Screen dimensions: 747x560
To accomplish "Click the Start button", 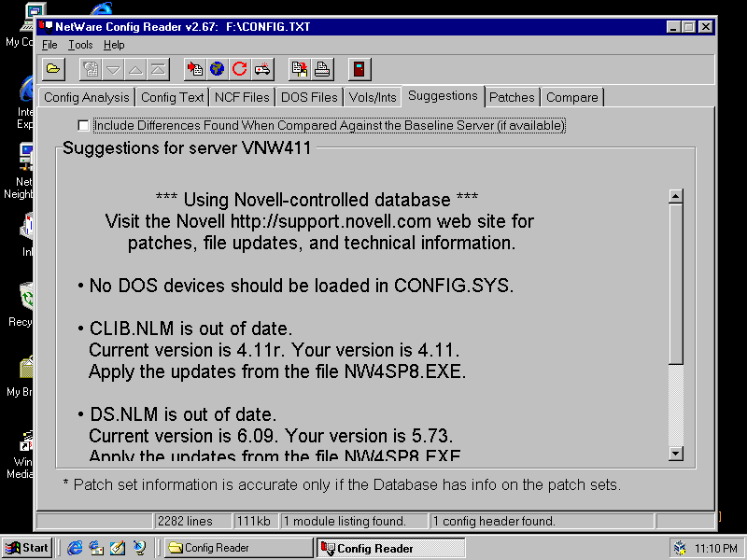I will click(x=28, y=548).
